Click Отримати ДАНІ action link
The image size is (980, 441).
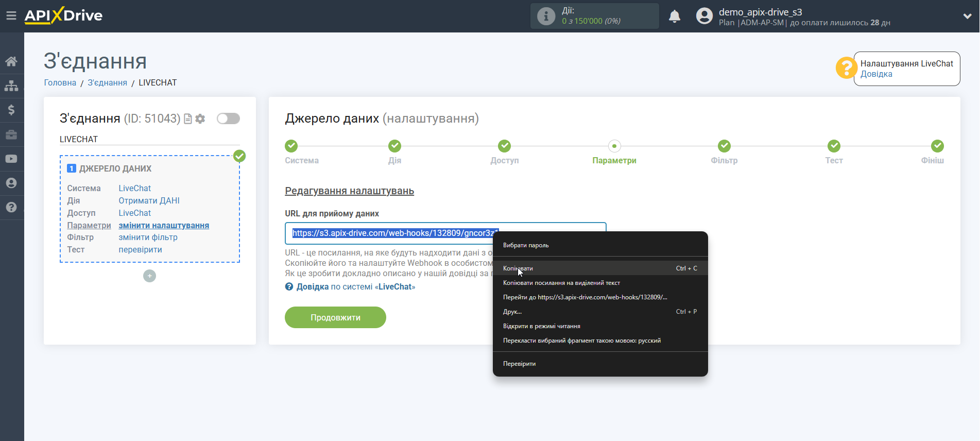tap(149, 200)
